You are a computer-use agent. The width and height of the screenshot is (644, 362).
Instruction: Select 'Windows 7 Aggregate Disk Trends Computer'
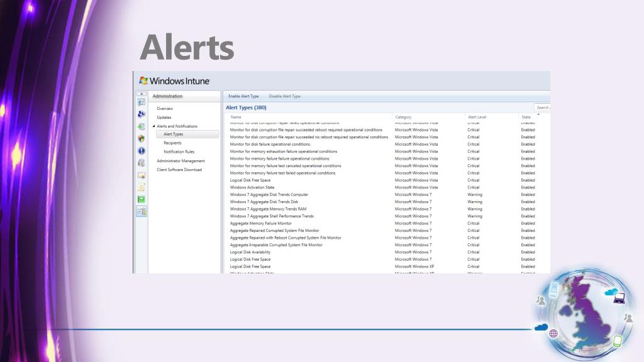pyautogui.click(x=386, y=195)
